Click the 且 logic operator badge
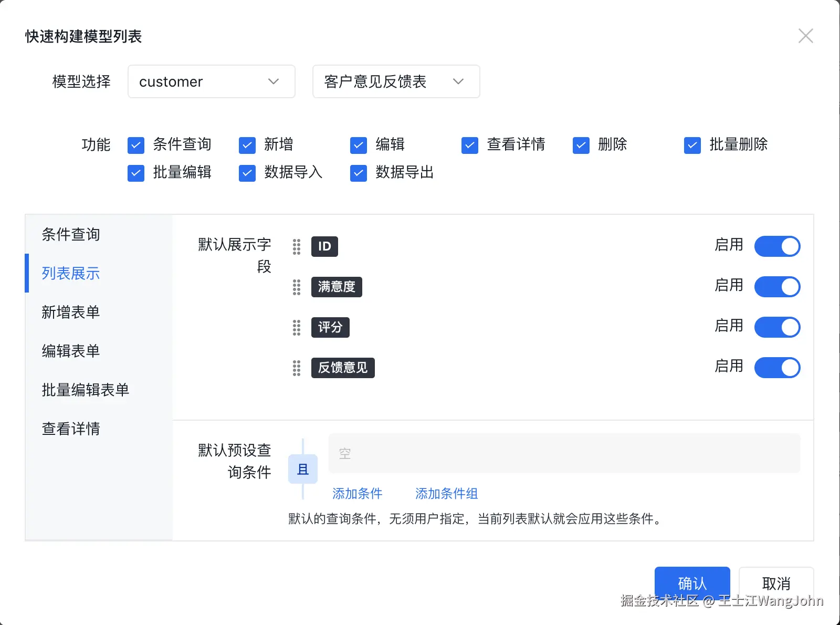The width and height of the screenshot is (840, 625). tap(303, 470)
